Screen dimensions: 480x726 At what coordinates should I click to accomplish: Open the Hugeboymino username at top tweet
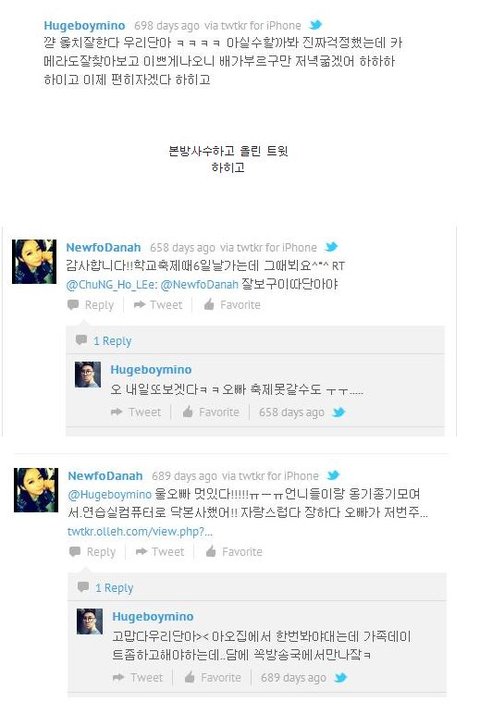(x=84, y=25)
